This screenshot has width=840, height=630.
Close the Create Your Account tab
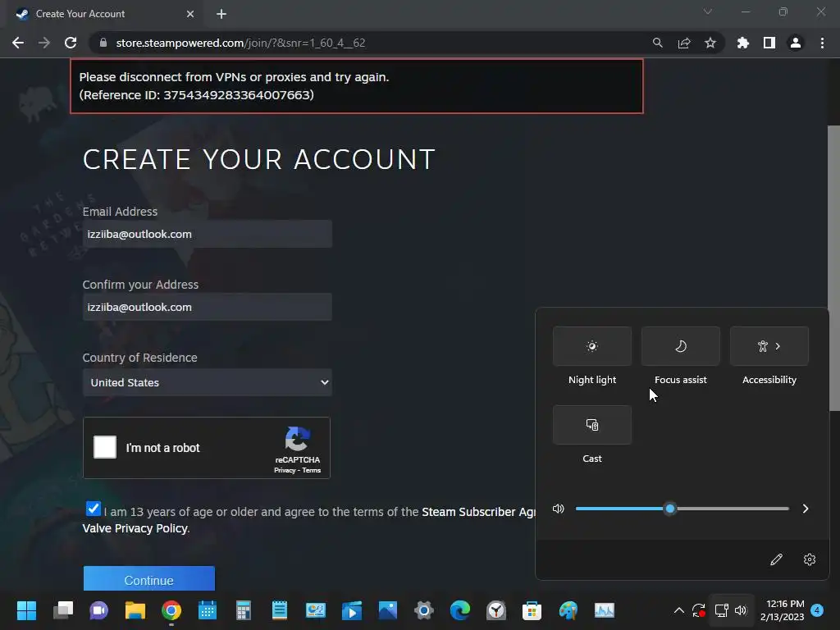pyautogui.click(x=190, y=14)
